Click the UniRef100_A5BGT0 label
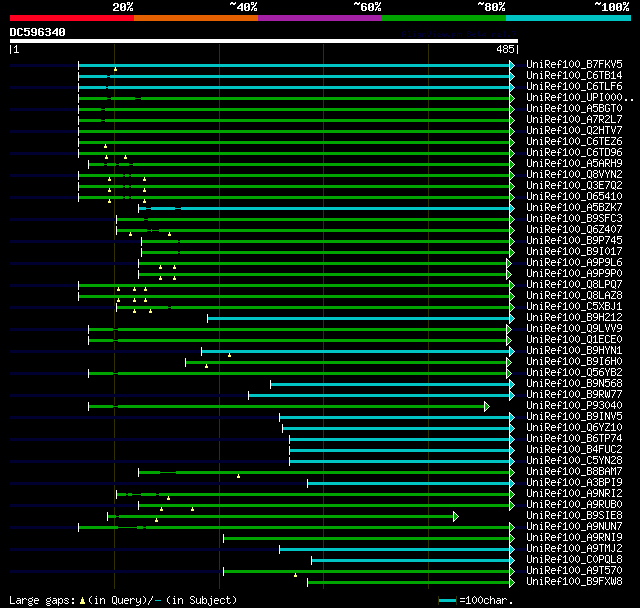 point(574,109)
